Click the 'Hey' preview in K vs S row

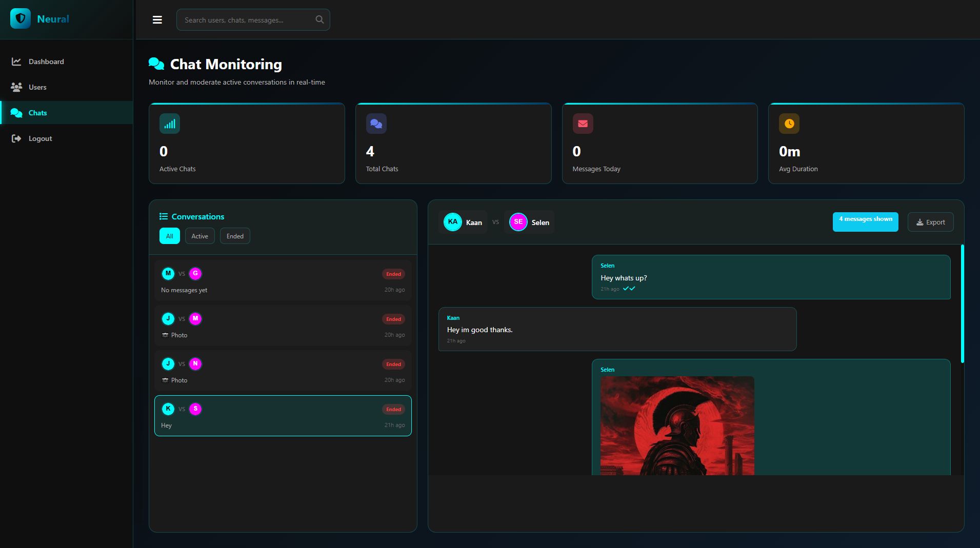coord(166,425)
